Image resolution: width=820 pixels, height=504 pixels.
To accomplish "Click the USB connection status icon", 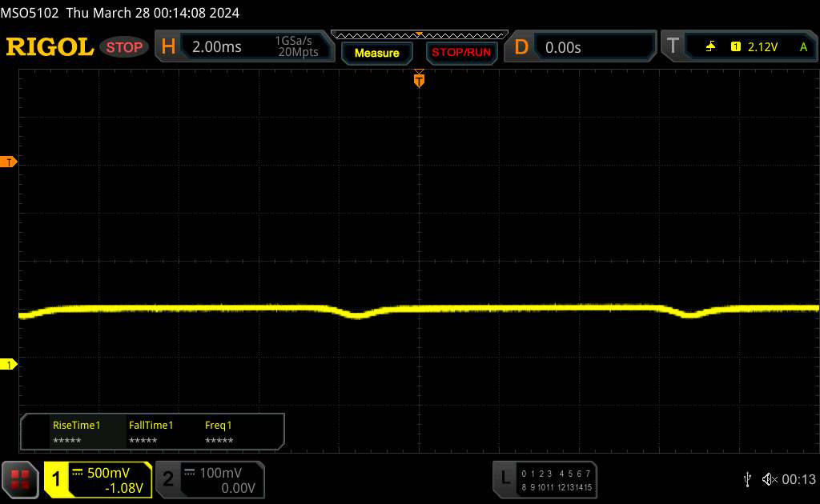I will coord(747,478).
